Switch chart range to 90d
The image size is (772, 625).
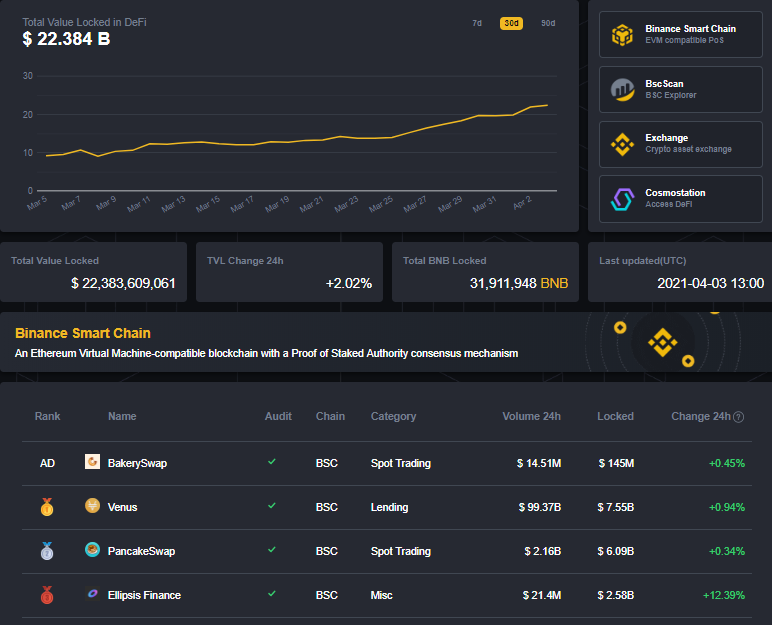pyautogui.click(x=548, y=23)
